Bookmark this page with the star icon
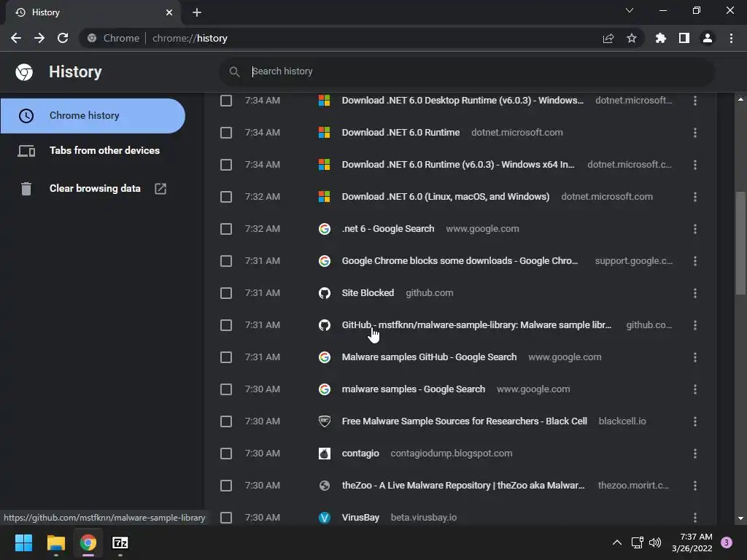747x560 pixels. click(632, 38)
